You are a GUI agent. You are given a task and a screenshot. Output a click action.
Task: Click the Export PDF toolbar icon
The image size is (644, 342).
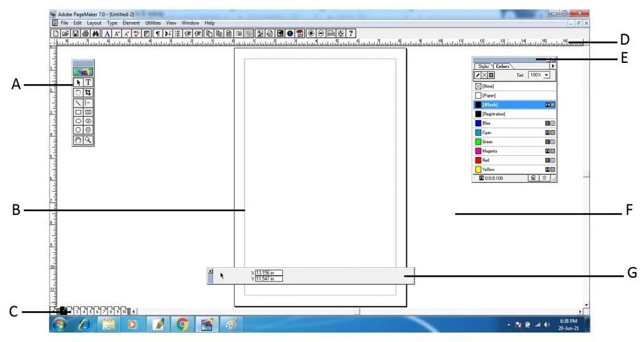[x=300, y=34]
